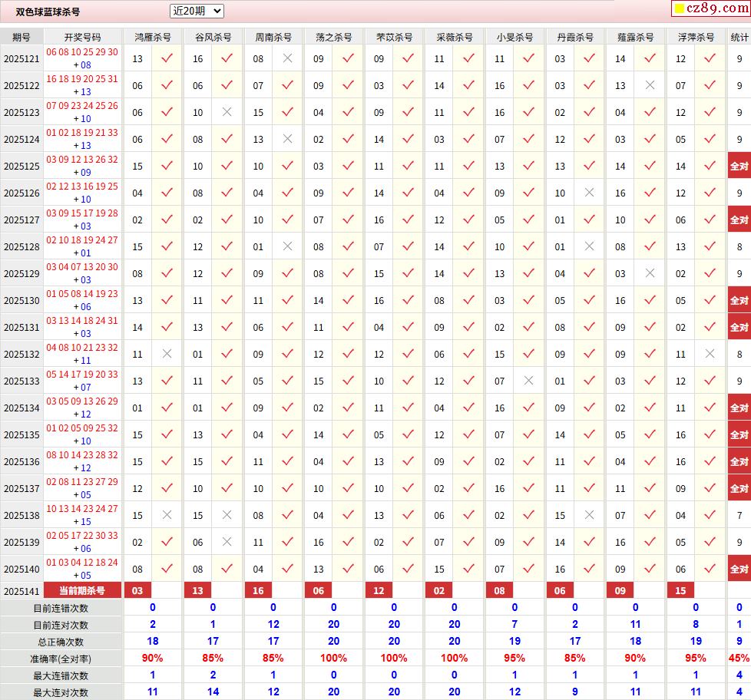751x700 pixels.
Task: Click the X mark for 浮萍杀号 in row 2025132
Action: pyautogui.click(x=710, y=354)
